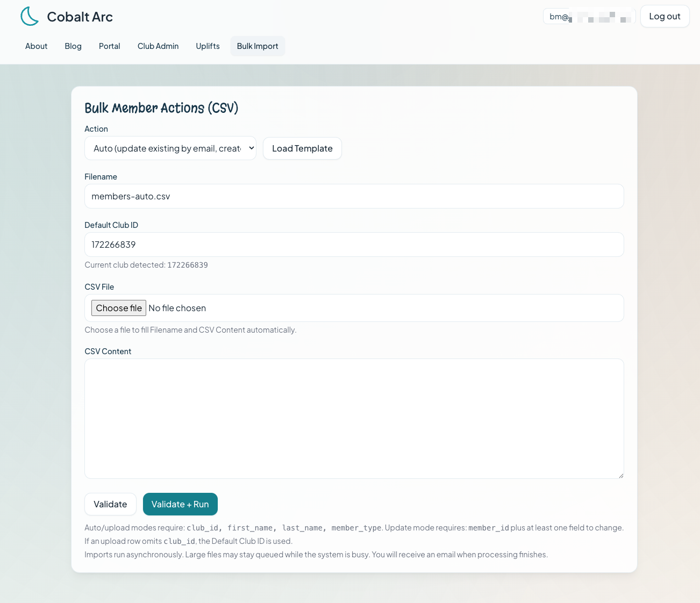Click the logged-in email account field
Screen dimensions: 700x603
[x=589, y=16]
